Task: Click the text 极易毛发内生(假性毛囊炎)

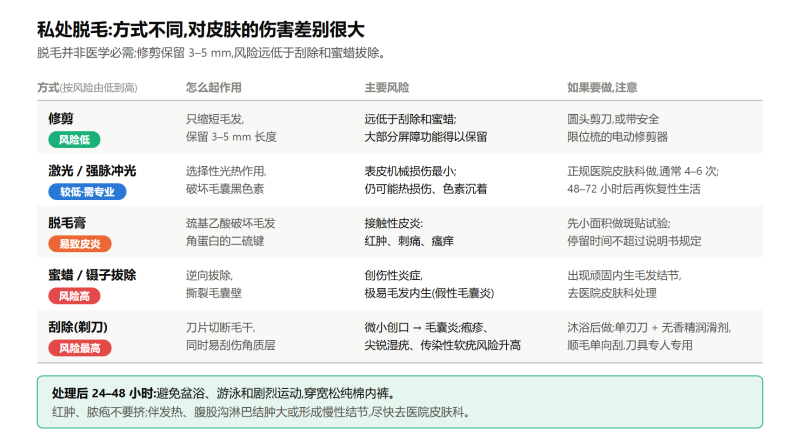Action: 429,293
